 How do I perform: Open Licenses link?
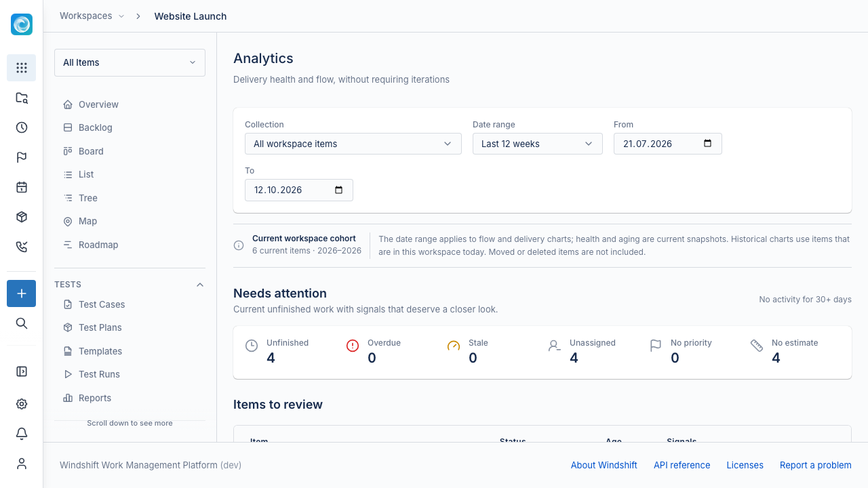pyautogui.click(x=745, y=465)
